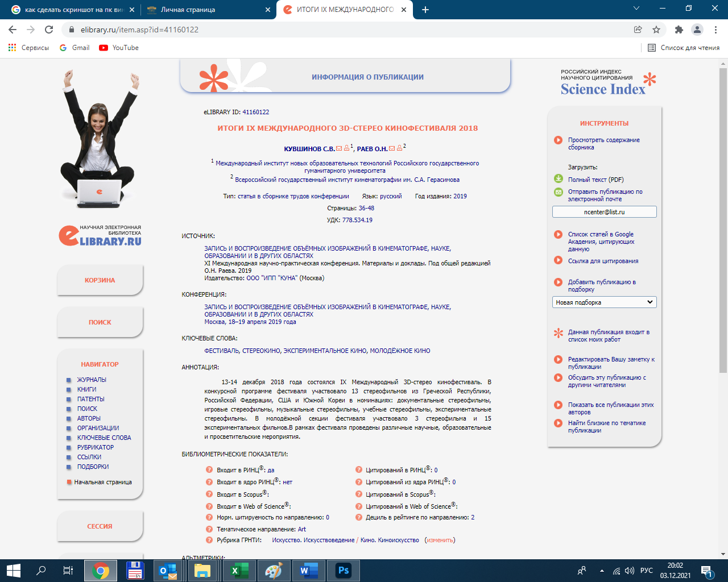Open ПОДБОРКИ in navigator

[x=93, y=467]
